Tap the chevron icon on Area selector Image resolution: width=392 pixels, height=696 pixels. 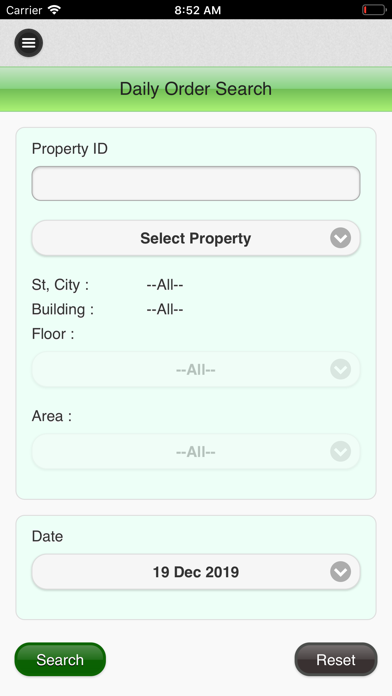click(x=341, y=451)
